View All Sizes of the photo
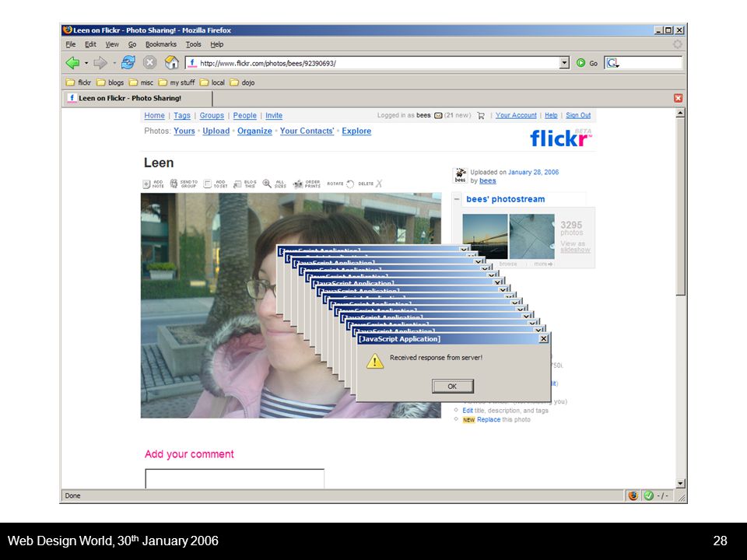 click(x=275, y=184)
